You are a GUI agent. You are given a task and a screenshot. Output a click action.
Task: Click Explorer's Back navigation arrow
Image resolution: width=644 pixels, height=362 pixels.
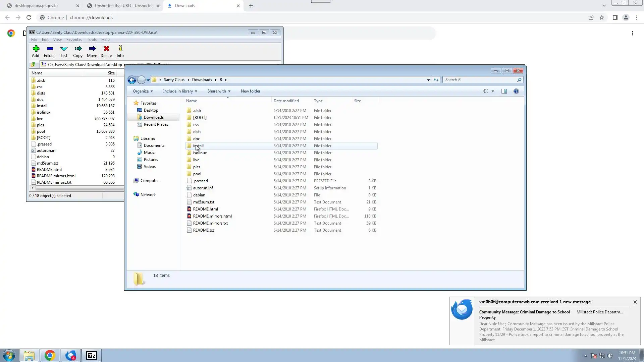coord(132,80)
